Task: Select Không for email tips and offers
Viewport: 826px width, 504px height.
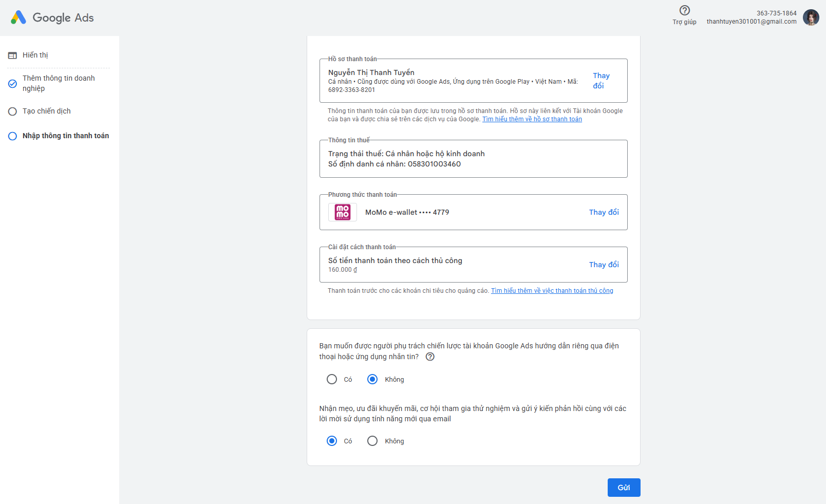Action: [372, 441]
